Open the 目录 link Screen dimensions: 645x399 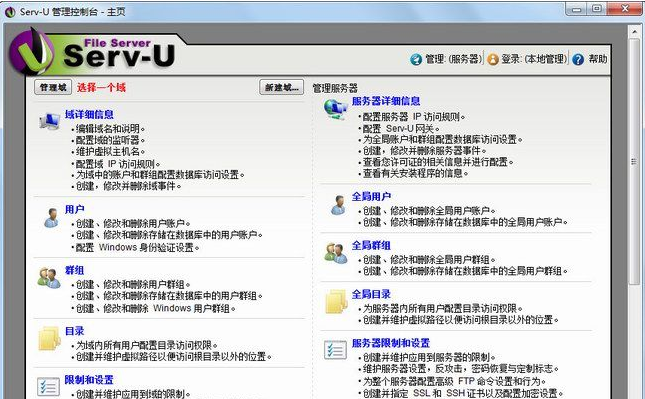(x=74, y=331)
